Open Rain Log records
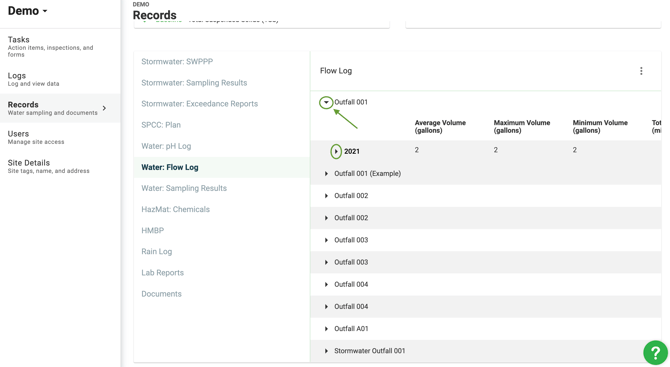 (x=156, y=252)
